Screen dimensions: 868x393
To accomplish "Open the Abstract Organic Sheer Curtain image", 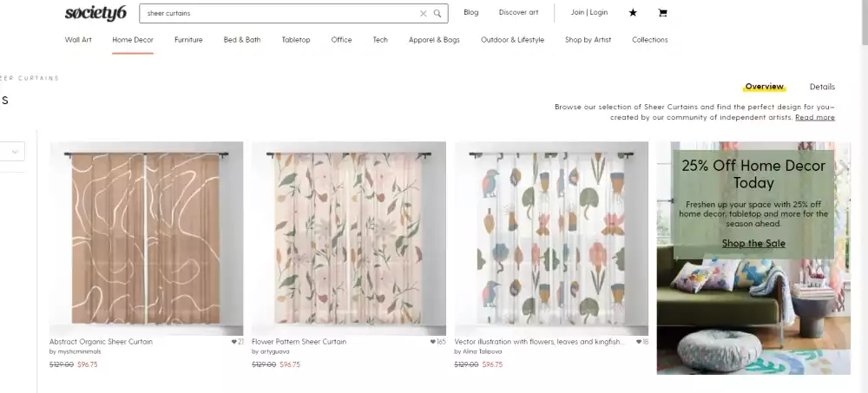I will 146,239.
